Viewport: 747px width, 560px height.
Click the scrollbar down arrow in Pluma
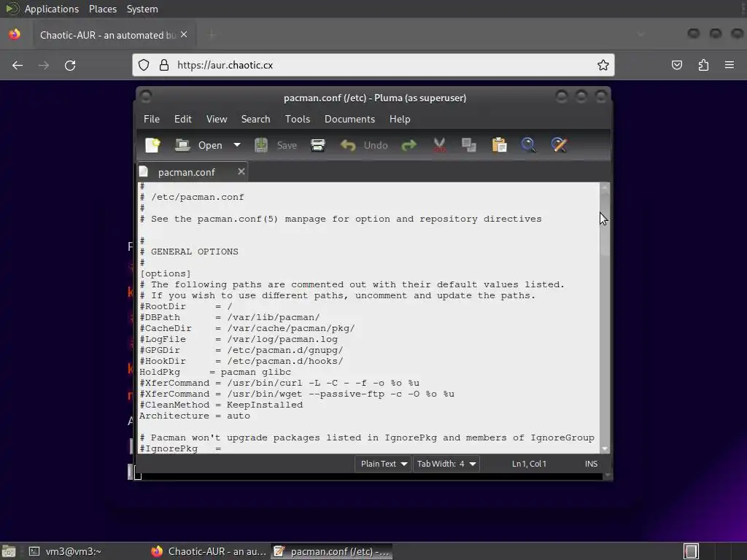click(x=605, y=448)
